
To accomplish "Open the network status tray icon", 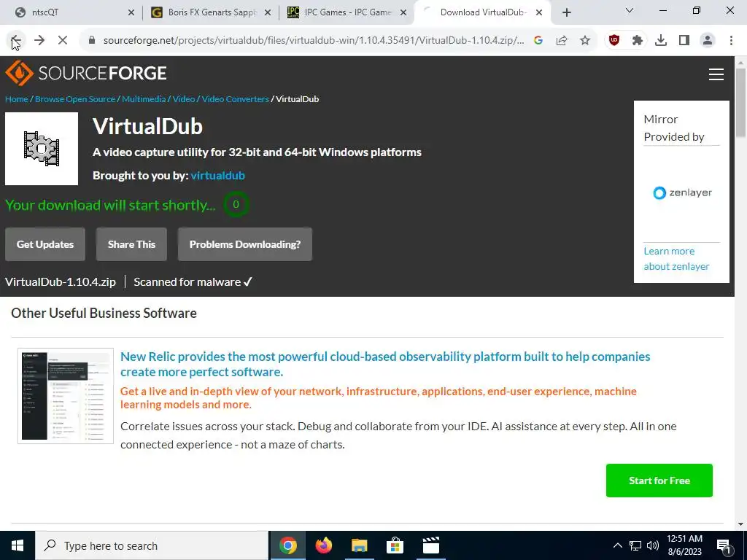I will [x=635, y=545].
